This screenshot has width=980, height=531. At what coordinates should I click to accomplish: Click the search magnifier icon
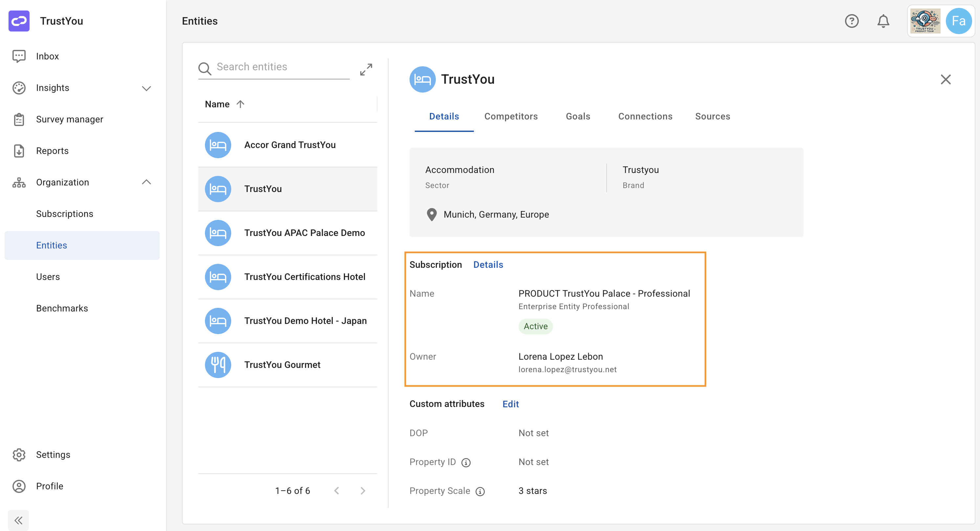[x=205, y=68]
